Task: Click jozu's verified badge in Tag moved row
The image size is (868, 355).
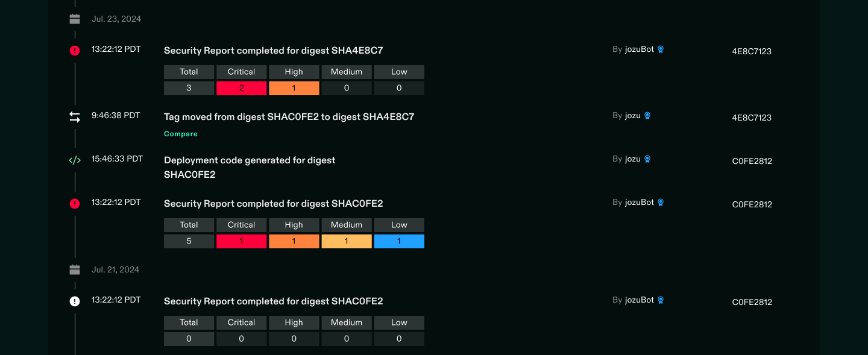Action: [647, 116]
